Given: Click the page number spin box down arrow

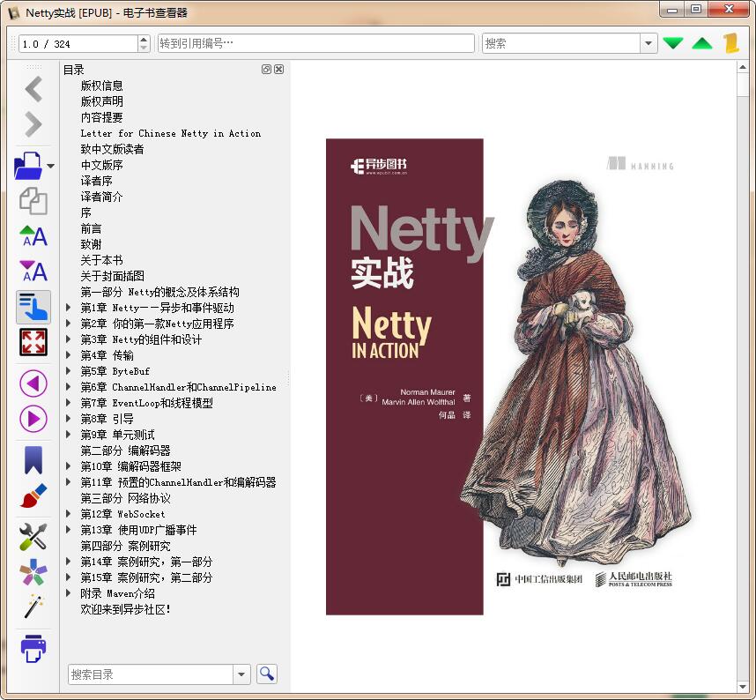Looking at the screenshot, I should [144, 48].
